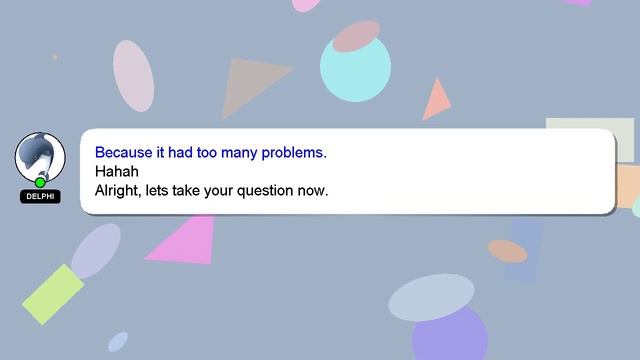The width and height of the screenshot is (640, 360).
Task: Click the pink triangle below the bubble
Action: click(x=184, y=239)
